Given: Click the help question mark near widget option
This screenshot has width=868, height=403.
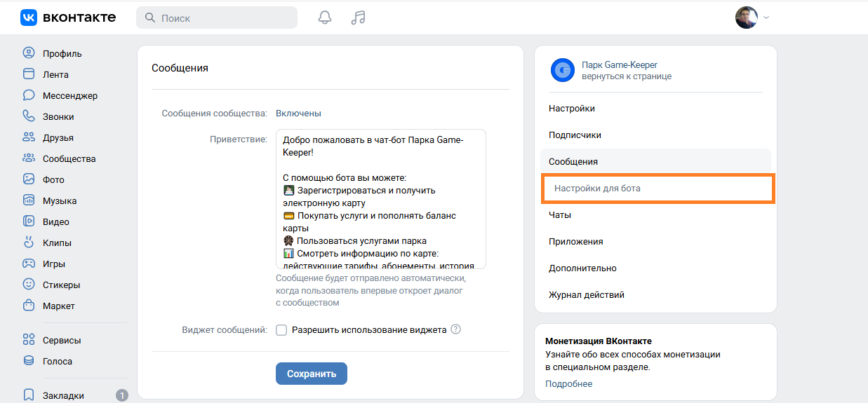Looking at the screenshot, I should pos(456,329).
